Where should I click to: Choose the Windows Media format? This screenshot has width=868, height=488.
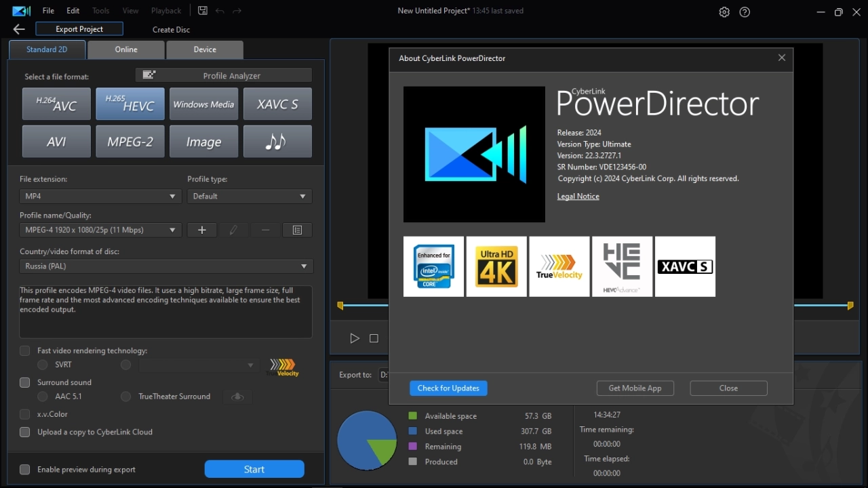[x=203, y=104]
